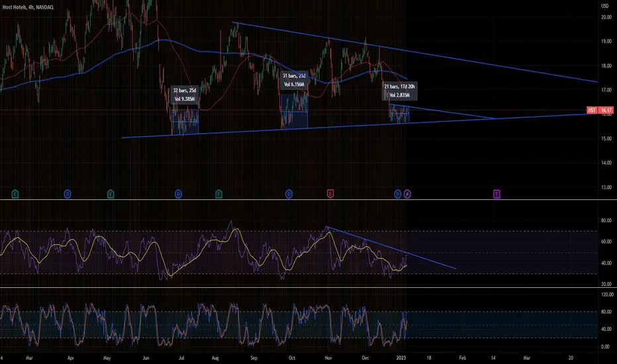
Task: Click the Nov label on time axis
Action: (328, 358)
